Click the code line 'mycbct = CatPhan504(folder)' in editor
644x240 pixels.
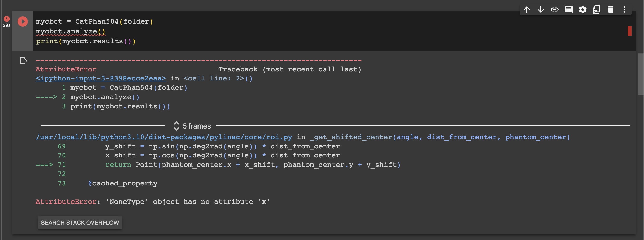point(95,21)
